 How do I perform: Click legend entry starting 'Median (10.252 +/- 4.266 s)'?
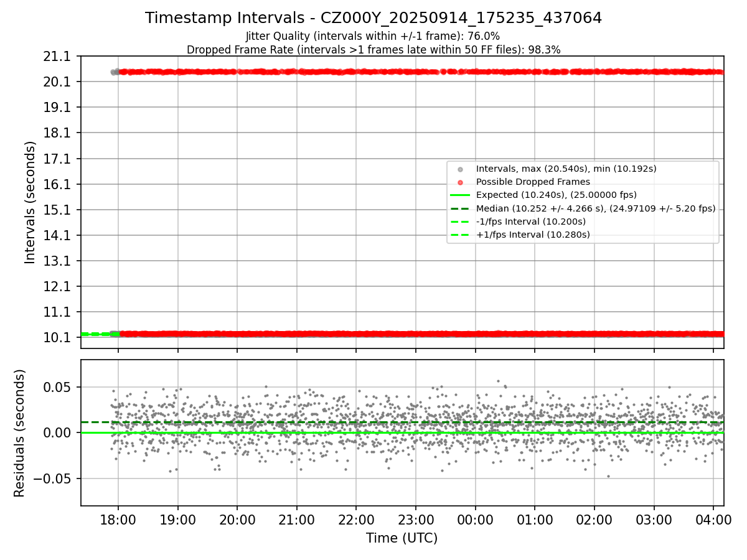click(x=596, y=208)
